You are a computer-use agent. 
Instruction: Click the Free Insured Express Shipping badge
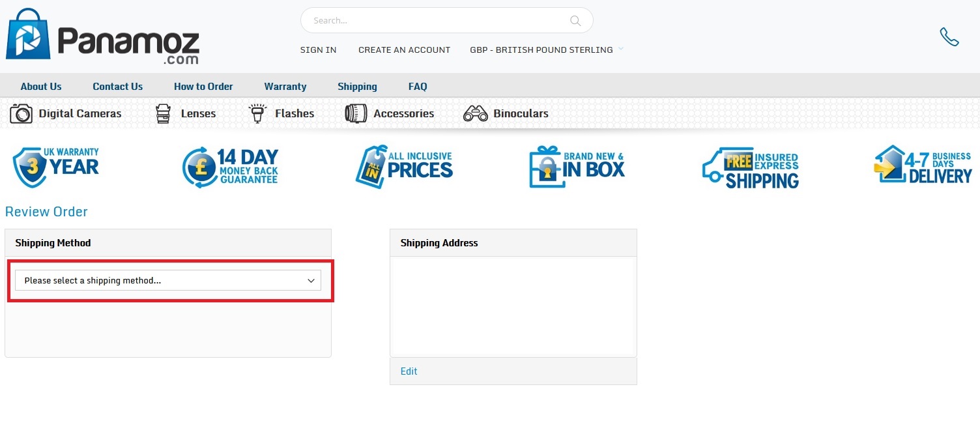(x=751, y=168)
